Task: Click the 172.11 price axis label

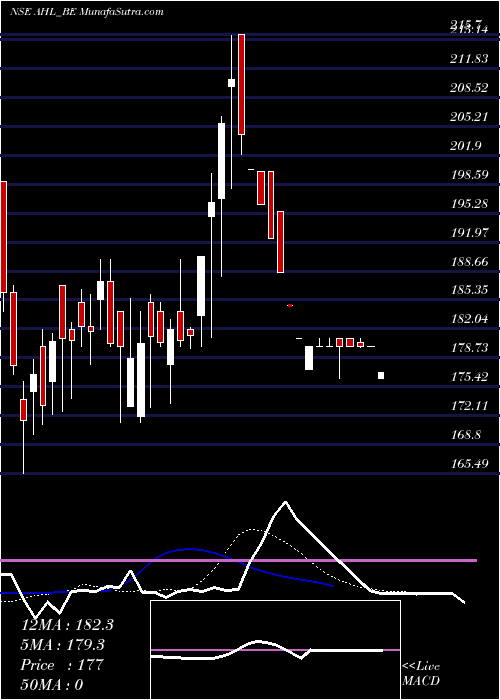Action: tap(469, 406)
